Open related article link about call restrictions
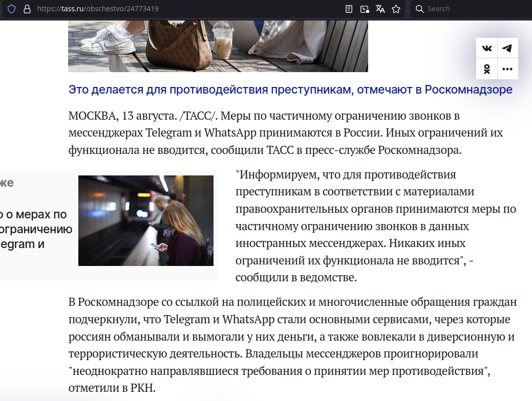Screen dimensions: 532x401 (x=36, y=229)
